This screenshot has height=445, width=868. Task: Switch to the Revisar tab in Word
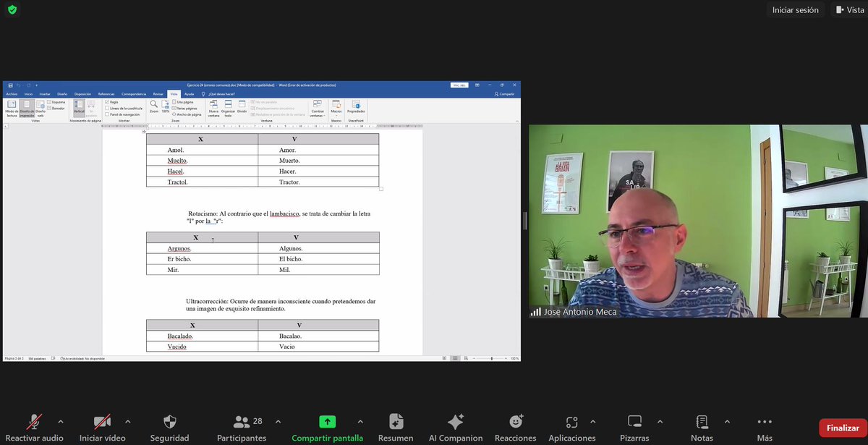(158, 94)
